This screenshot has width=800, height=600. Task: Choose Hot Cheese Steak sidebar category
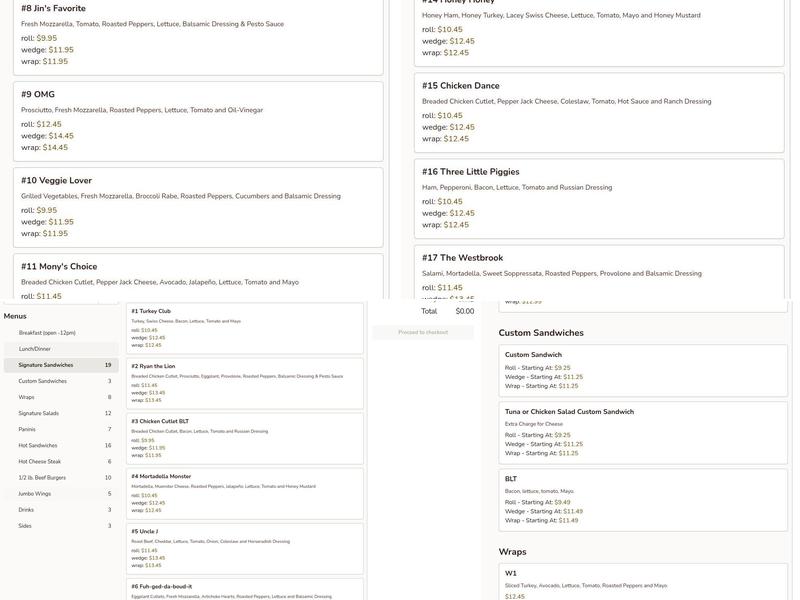click(x=40, y=461)
